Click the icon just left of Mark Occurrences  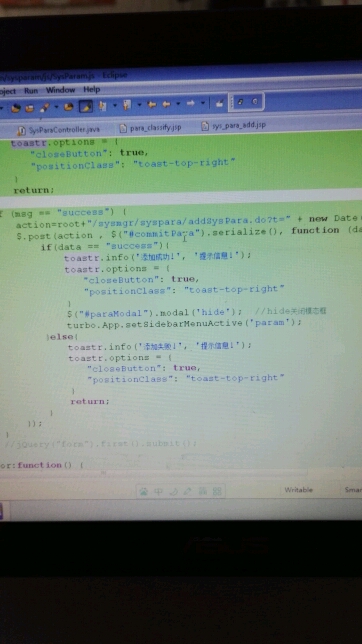69,107
